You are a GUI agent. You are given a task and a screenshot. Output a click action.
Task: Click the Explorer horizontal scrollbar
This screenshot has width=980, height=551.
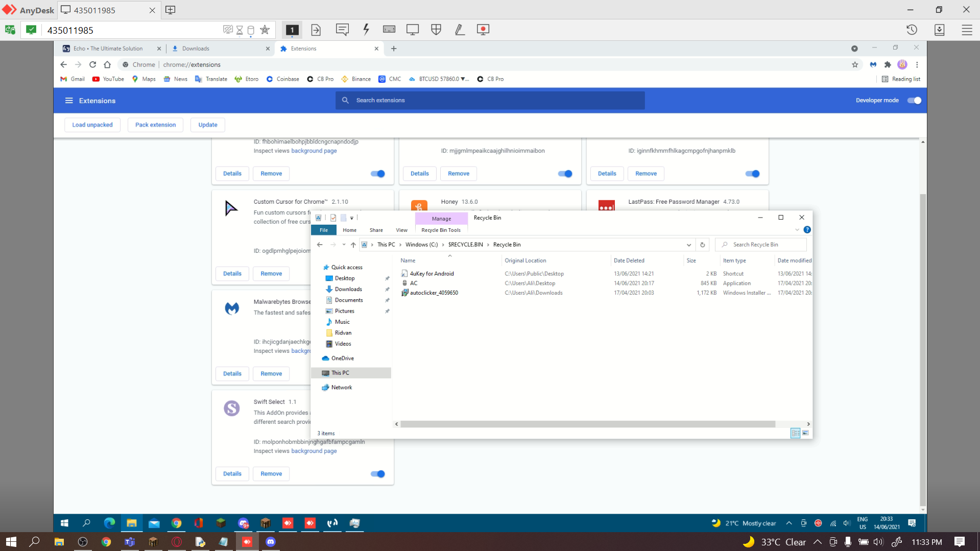587,424
